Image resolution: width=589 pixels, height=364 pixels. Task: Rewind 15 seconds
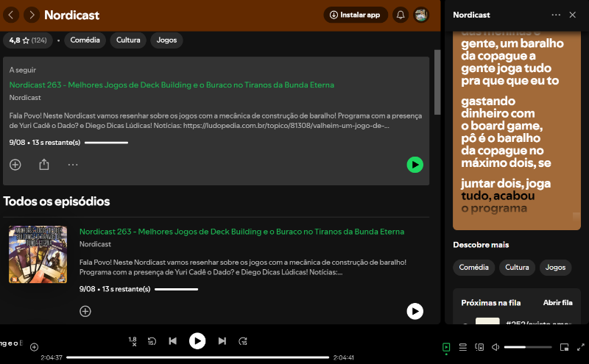point(152,341)
